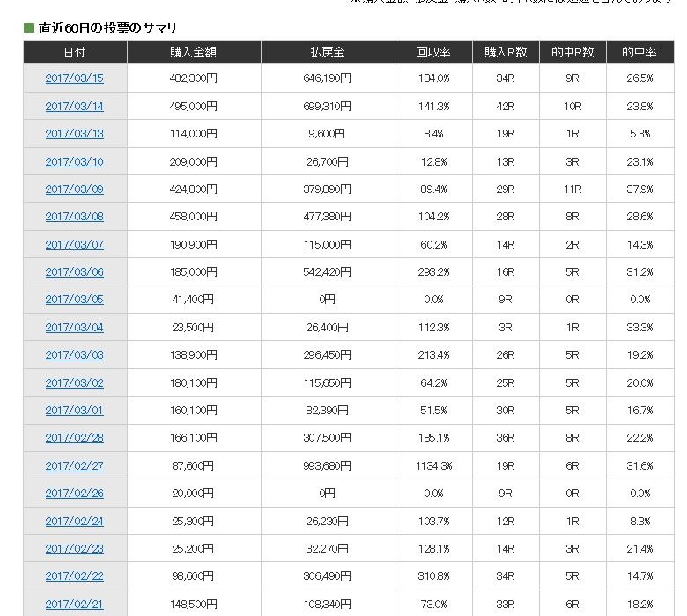Open the 2017/03/06 date link

[x=75, y=271]
